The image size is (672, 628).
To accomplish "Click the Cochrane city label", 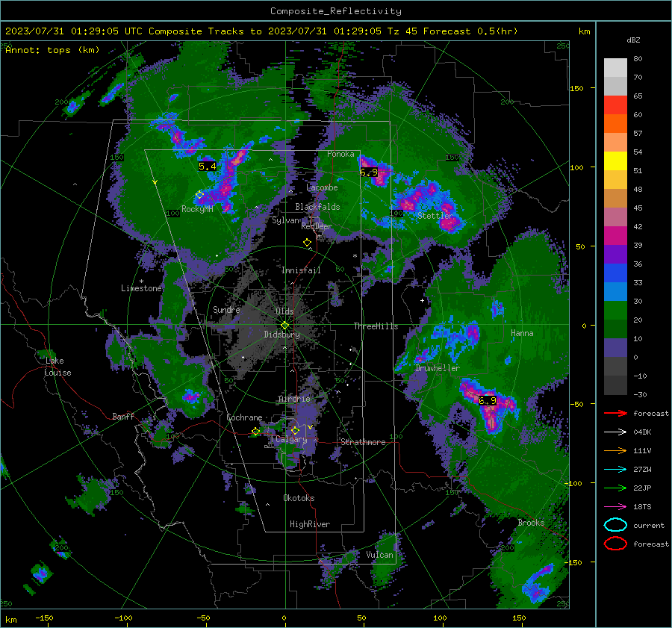I will (x=244, y=417).
